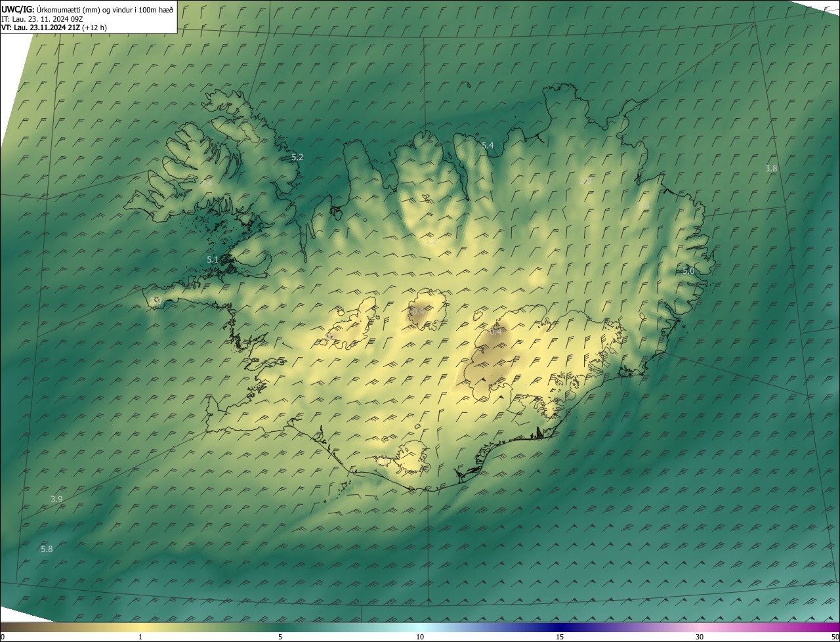Click the 1 tick on the color scale
Image resolution: width=840 pixels, height=642 pixels.
140,637
